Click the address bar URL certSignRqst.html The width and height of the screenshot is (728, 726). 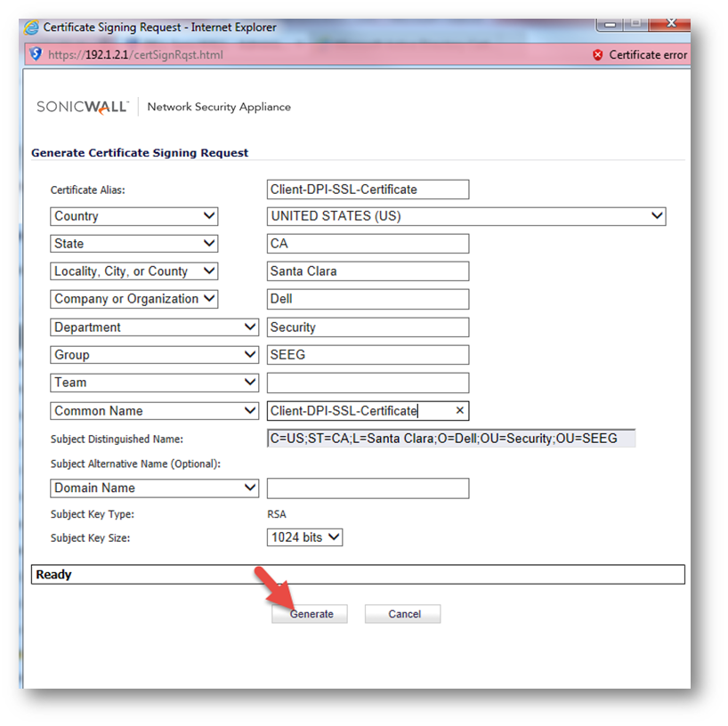pyautogui.click(x=135, y=55)
